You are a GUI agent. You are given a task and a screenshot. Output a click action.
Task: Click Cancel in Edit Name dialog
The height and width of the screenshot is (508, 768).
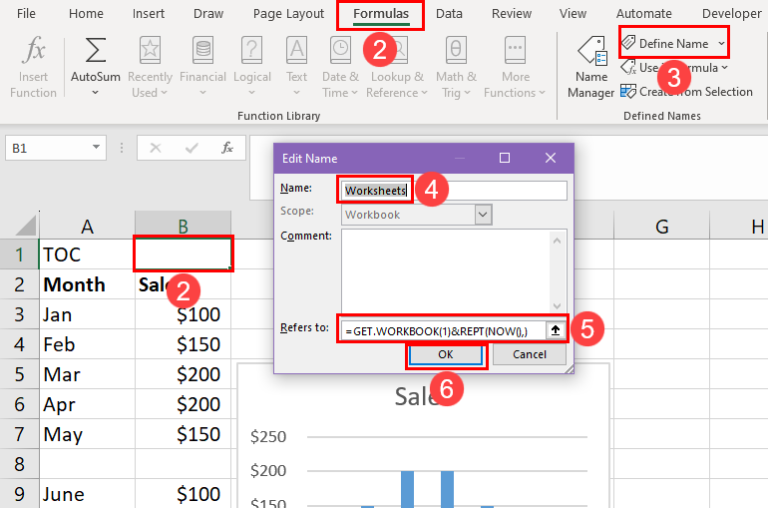click(x=529, y=354)
